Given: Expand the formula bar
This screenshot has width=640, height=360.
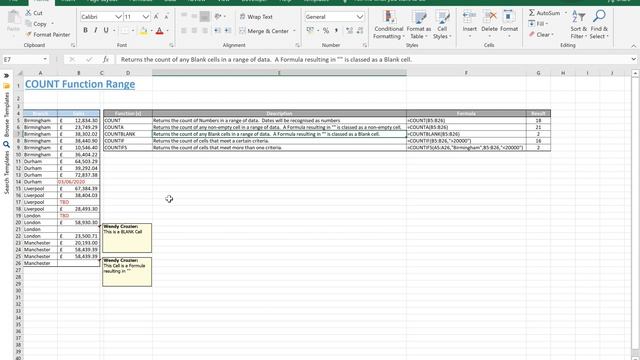Looking at the screenshot, I should 633,60.
